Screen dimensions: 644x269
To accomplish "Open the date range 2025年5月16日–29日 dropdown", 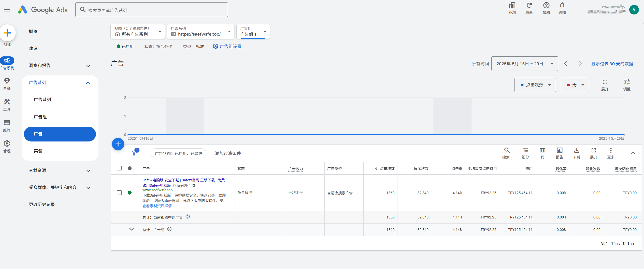I will 524,64.
